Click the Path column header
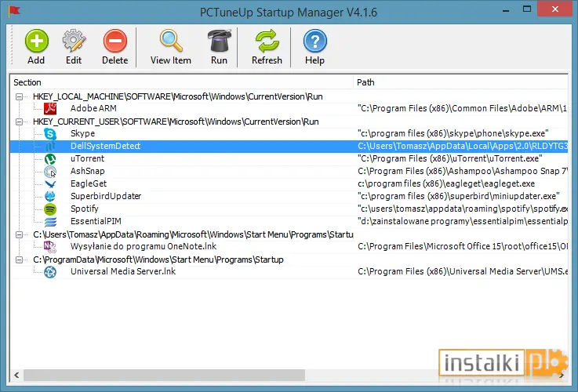The image size is (578, 392). [460, 82]
